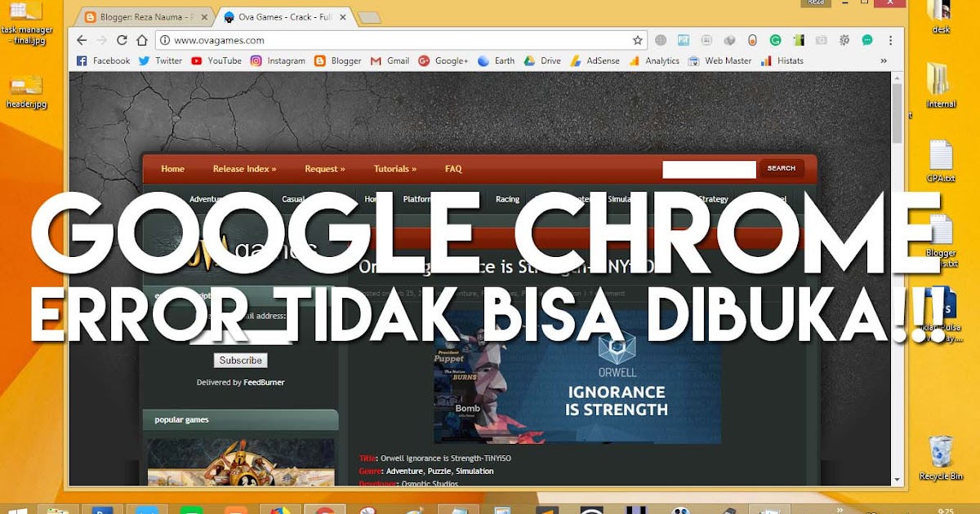Screen dimensions: 980x514
Task: Click the scrollbar down arrow
Action: [x=897, y=480]
